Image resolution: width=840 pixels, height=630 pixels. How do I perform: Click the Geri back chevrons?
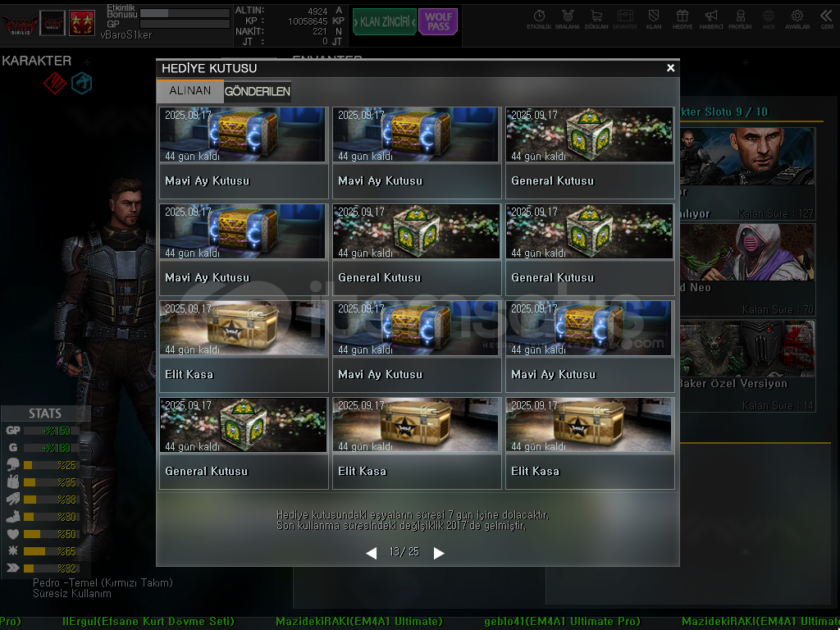pyautogui.click(x=826, y=17)
